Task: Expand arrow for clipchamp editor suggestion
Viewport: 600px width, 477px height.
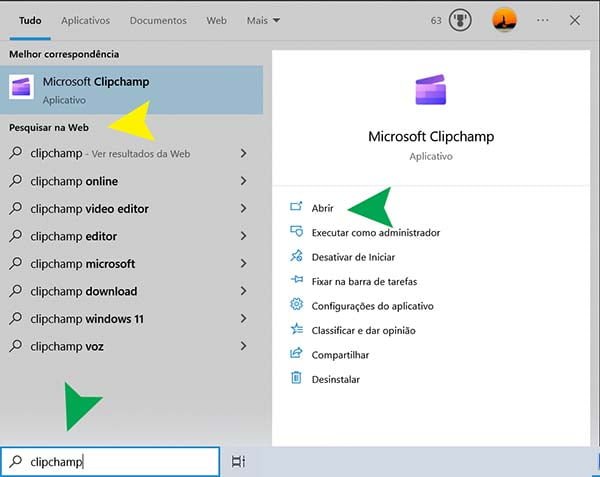Action: point(243,236)
